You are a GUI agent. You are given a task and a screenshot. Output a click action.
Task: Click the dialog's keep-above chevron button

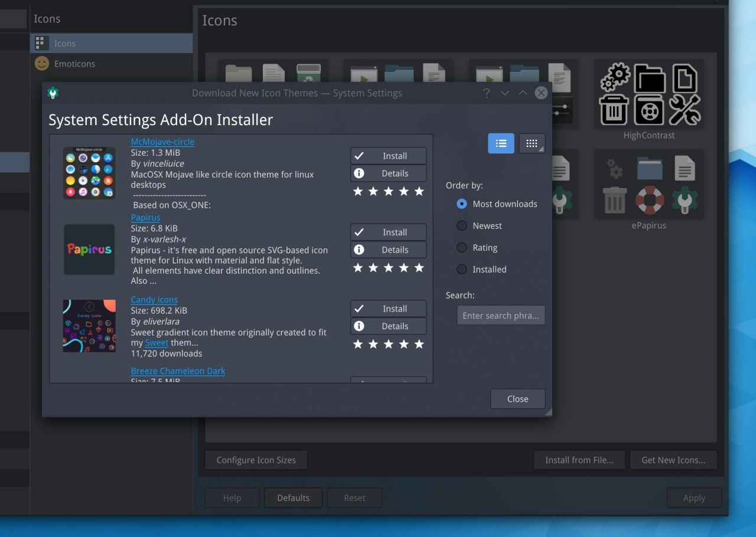click(x=523, y=93)
